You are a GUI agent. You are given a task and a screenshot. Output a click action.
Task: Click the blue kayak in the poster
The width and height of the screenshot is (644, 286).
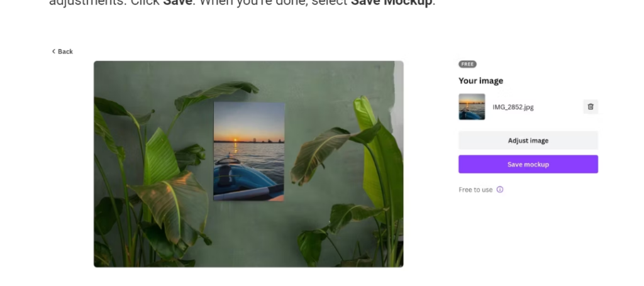(245, 180)
